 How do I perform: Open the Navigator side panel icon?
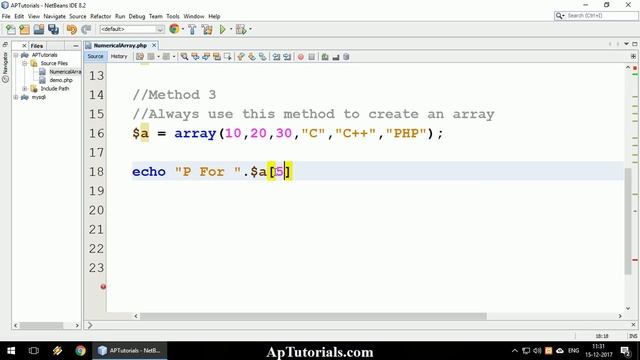point(5,67)
